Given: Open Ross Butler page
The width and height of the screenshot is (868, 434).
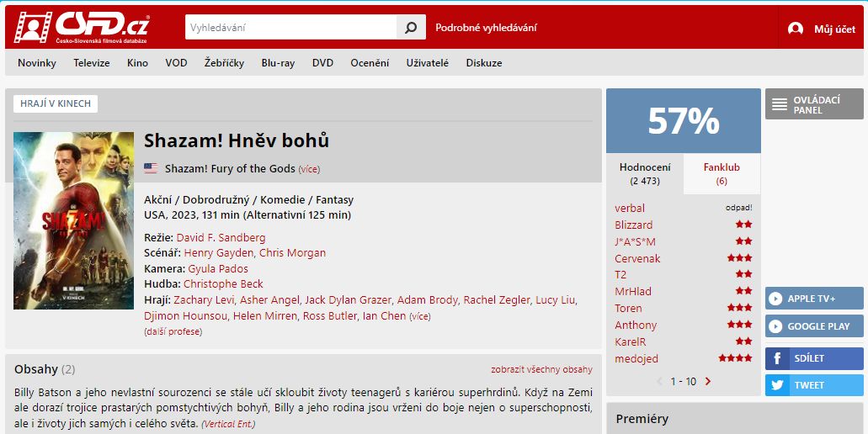Looking at the screenshot, I should click(329, 316).
